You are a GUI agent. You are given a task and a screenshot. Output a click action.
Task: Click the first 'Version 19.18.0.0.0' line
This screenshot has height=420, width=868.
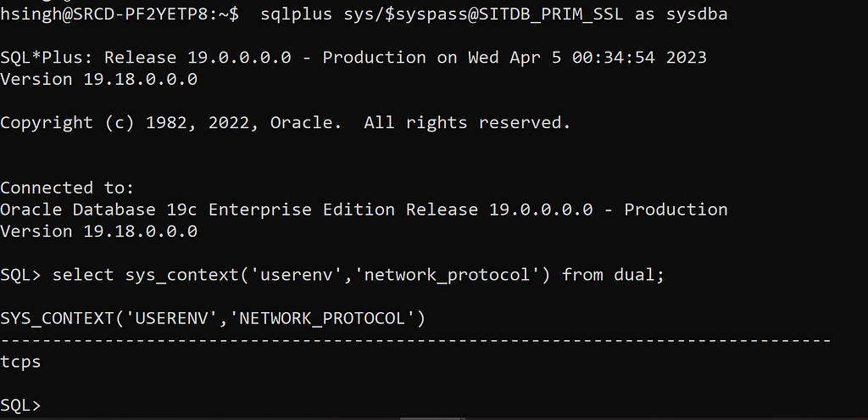pos(98,79)
